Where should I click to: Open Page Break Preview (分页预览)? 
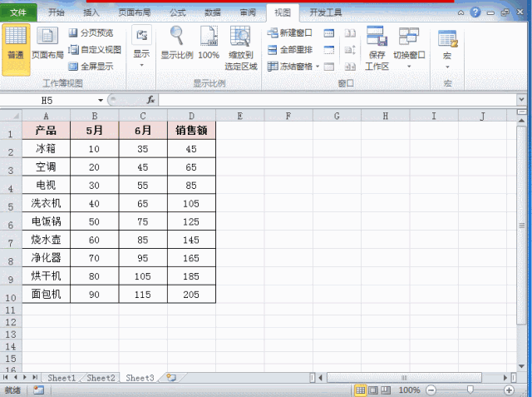pyautogui.click(x=91, y=33)
